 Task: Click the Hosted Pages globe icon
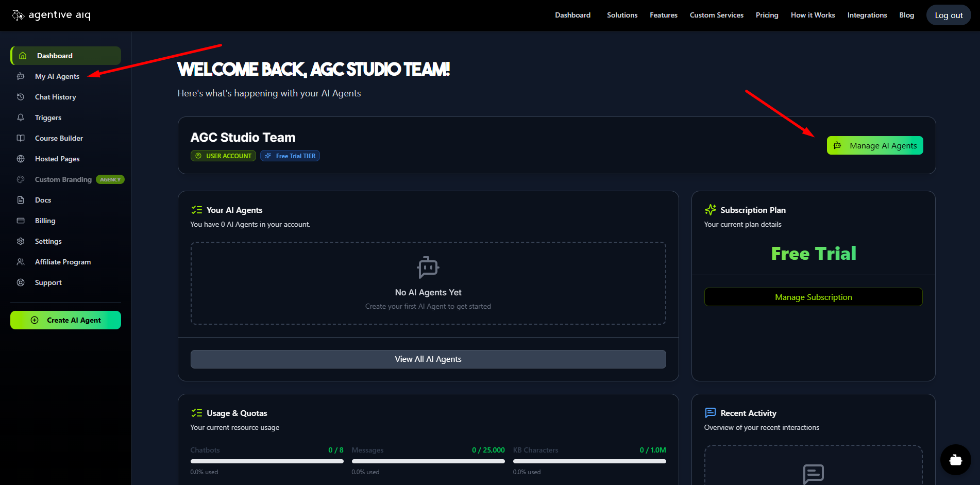pyautogui.click(x=21, y=159)
